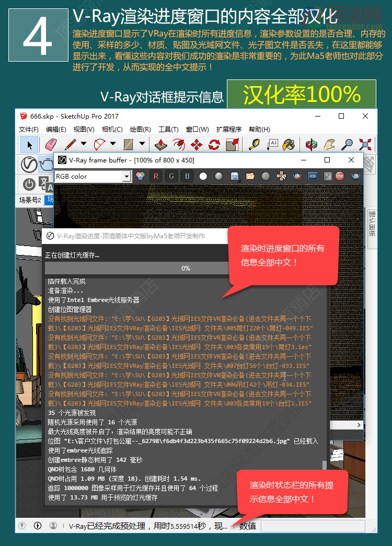Select the arrow Select tool

29,145
